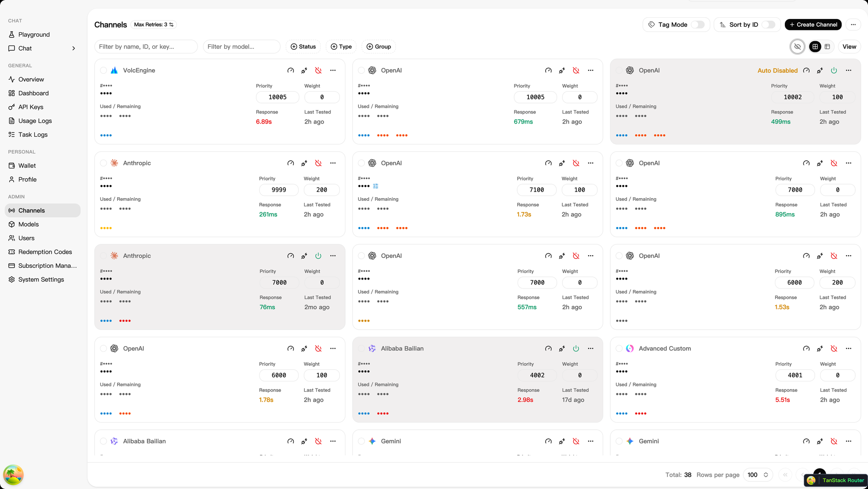868x489 pixels.
Task: Edit Anthropic weight value 200
Action: pos(321,190)
